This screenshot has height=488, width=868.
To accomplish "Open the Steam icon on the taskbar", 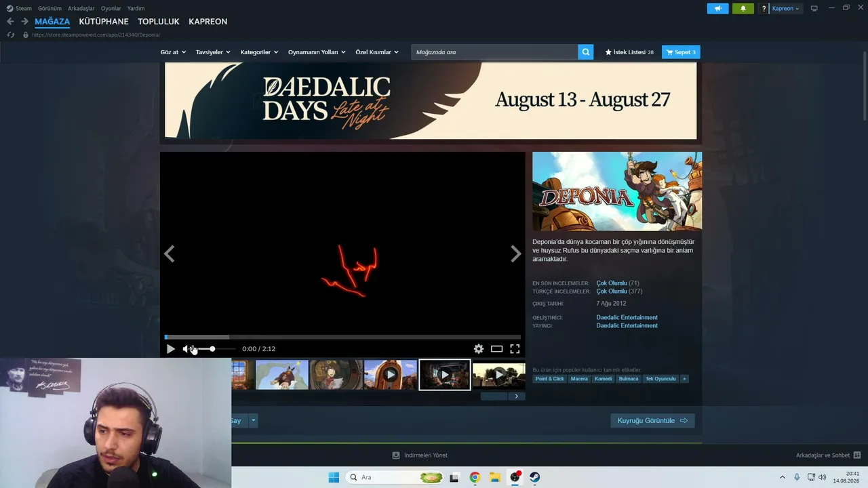I will pos(535,477).
